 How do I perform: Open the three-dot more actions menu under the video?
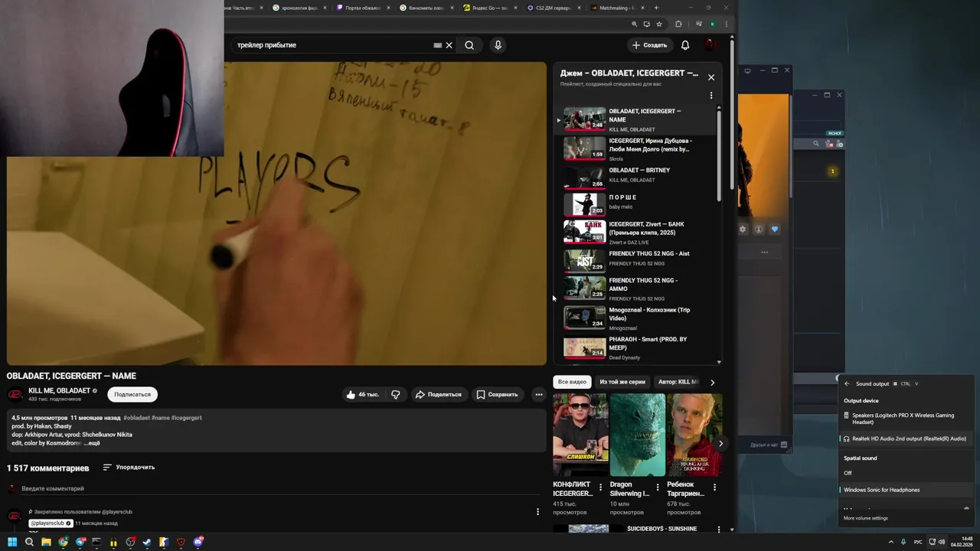(x=539, y=395)
